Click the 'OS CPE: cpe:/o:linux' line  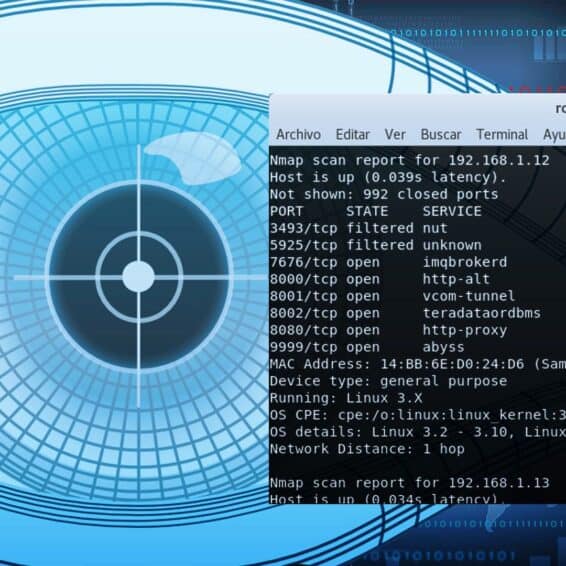coord(418,415)
